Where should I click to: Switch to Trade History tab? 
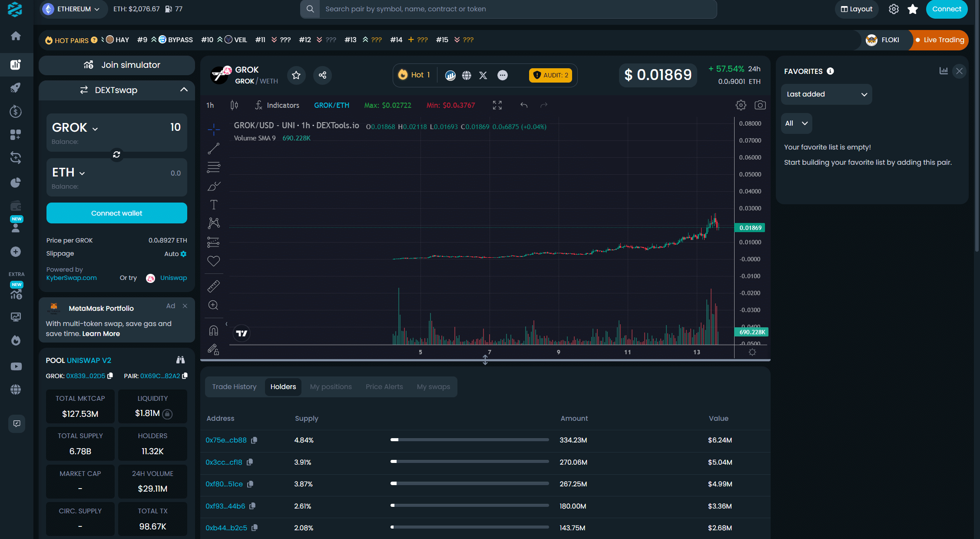[234, 387]
